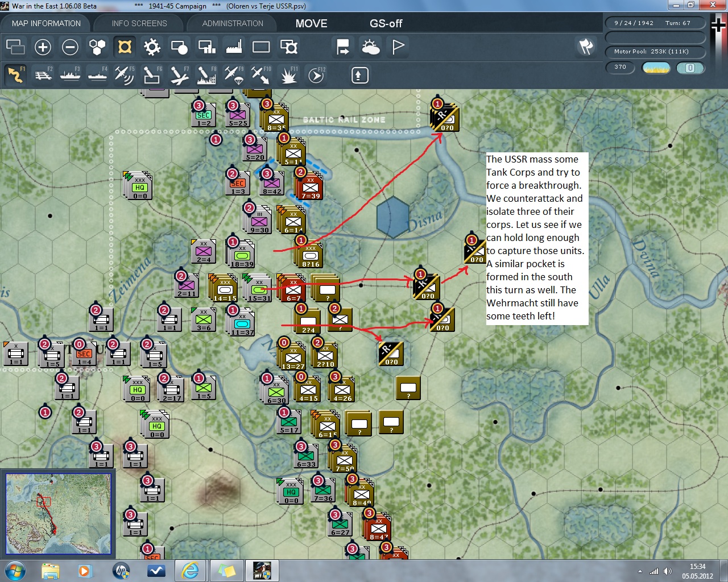Toggle the rectangle-with-circle map overlay icon
Viewport: 728px width, 582px height.
click(179, 47)
